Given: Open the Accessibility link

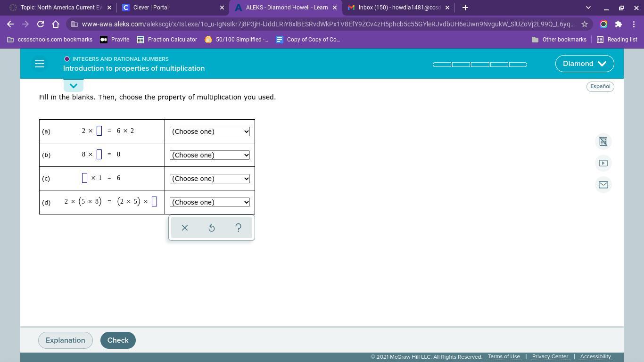Looking at the screenshot, I should (595, 356).
